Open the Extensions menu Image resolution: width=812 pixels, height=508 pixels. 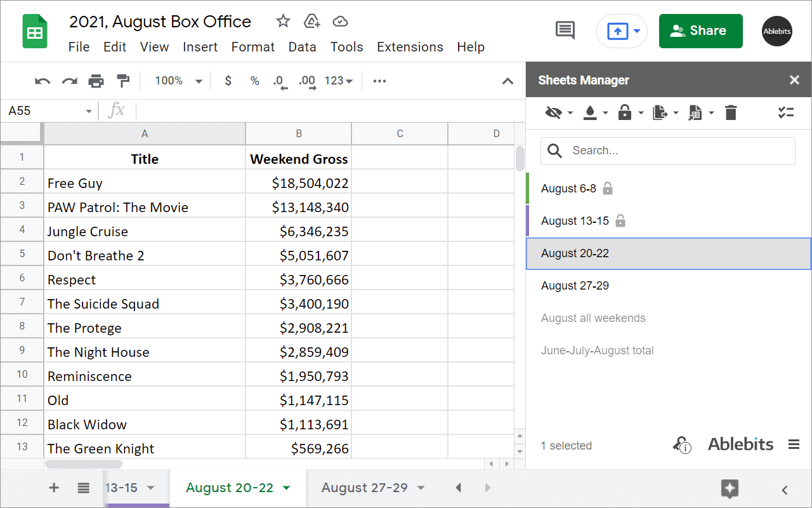tap(410, 47)
